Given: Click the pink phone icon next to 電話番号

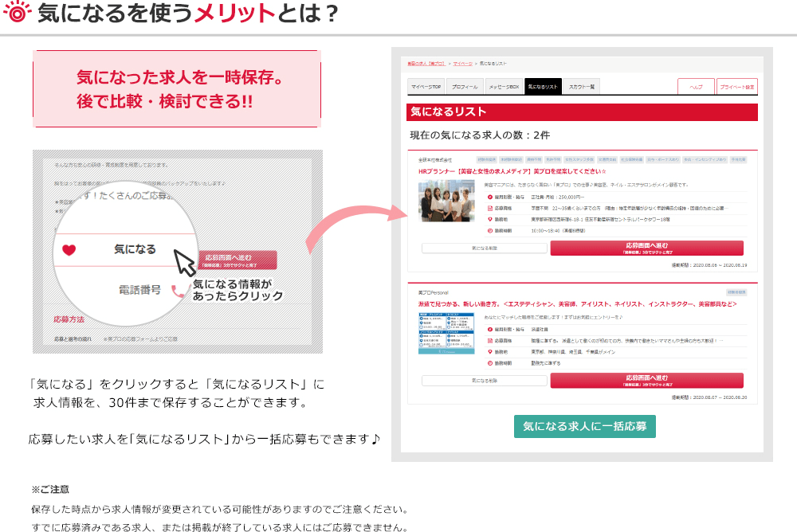Looking at the screenshot, I should (x=179, y=291).
